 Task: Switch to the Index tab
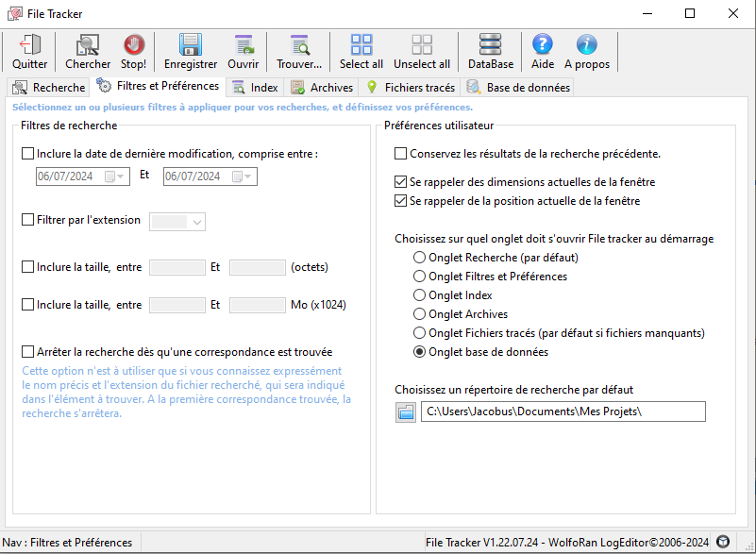click(255, 88)
